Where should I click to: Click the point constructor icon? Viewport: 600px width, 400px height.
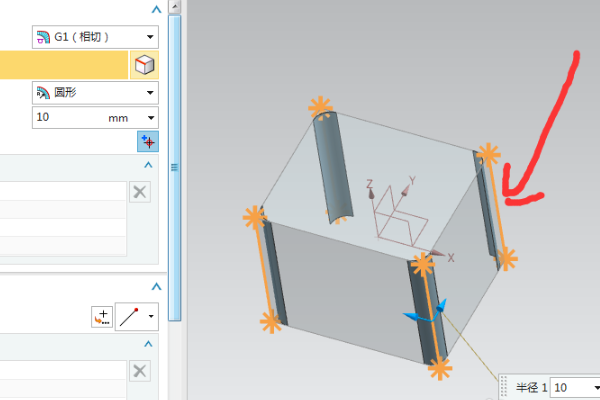tap(101, 317)
